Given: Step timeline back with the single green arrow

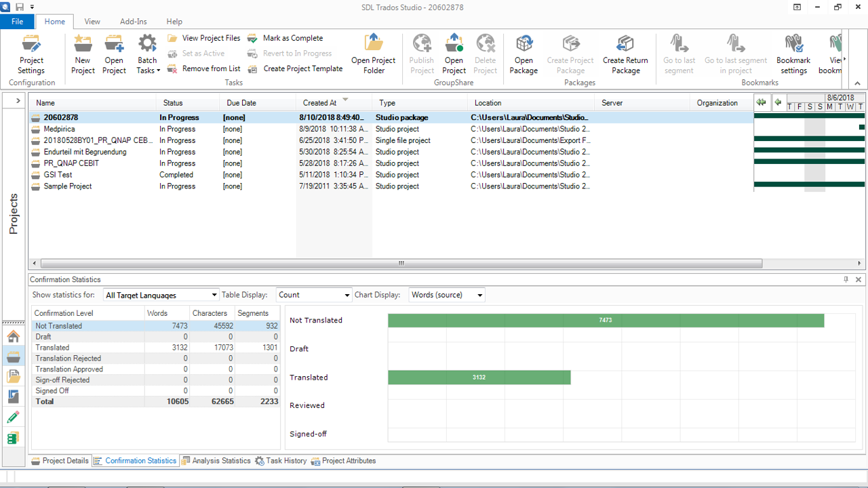Looking at the screenshot, I should (778, 102).
